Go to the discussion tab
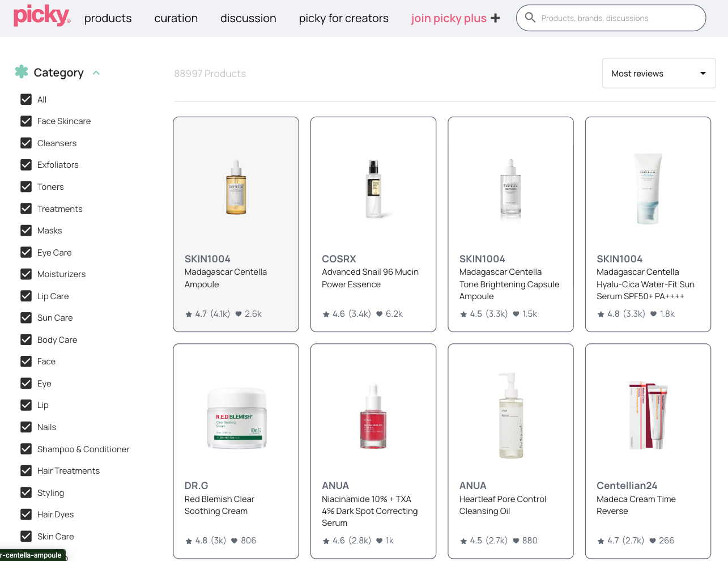 click(x=248, y=18)
